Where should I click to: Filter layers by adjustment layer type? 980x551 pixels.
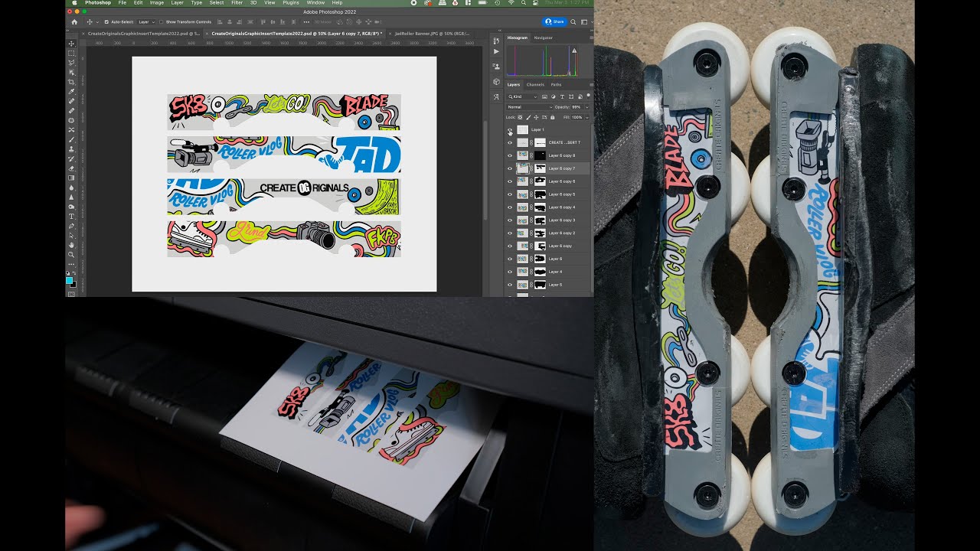pos(554,97)
